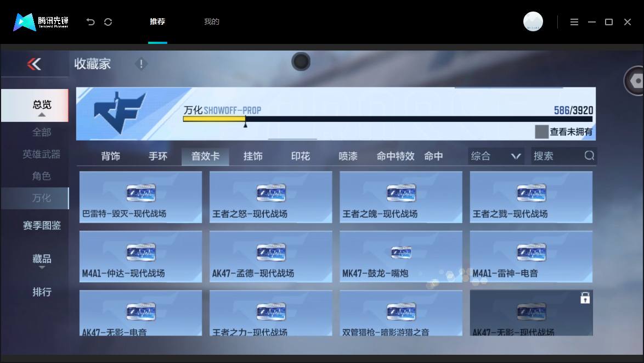Open the M4A1-仲达-现代战场 card
644x363 pixels.
click(140, 256)
